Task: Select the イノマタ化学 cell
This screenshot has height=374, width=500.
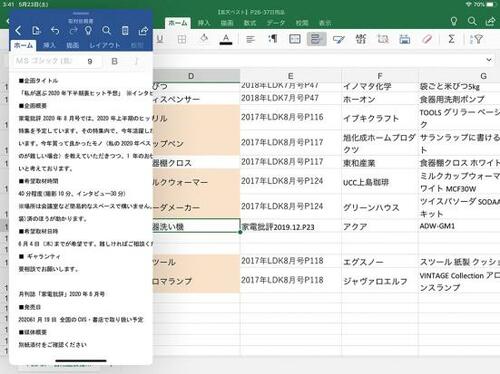Action: tap(380, 86)
